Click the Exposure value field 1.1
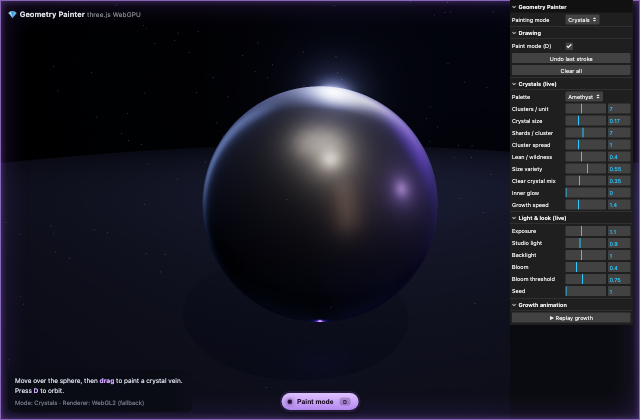Image resolution: width=640 pixels, height=420 pixels. pyautogui.click(x=619, y=231)
